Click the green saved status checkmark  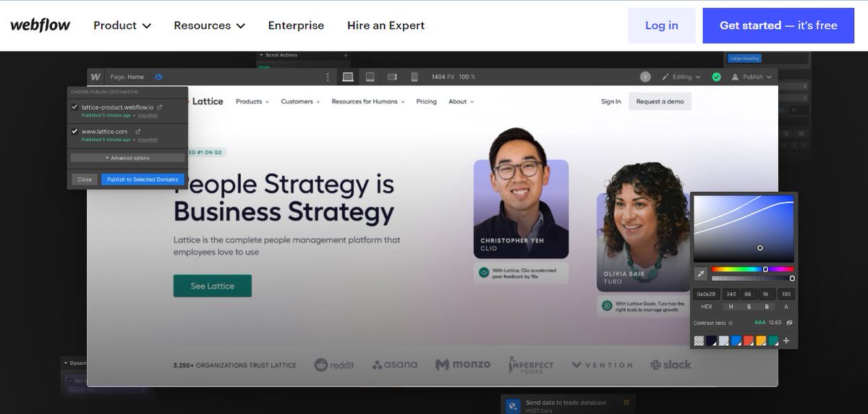click(x=716, y=77)
